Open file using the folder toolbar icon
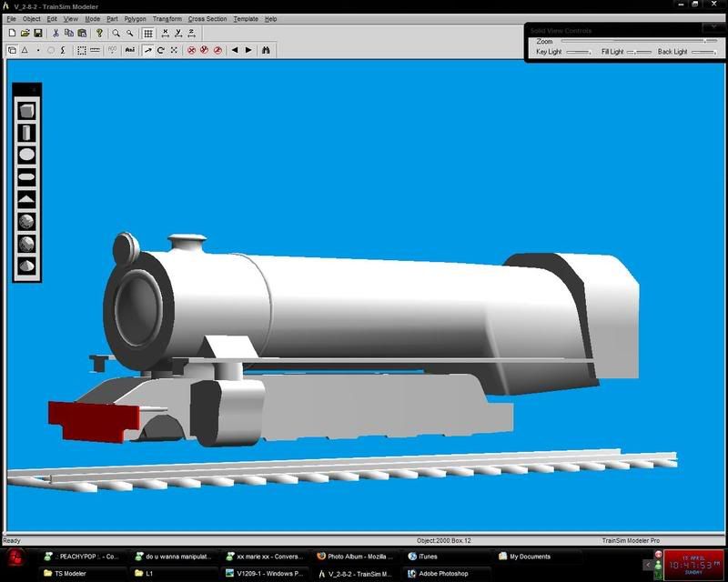 pyautogui.click(x=25, y=34)
